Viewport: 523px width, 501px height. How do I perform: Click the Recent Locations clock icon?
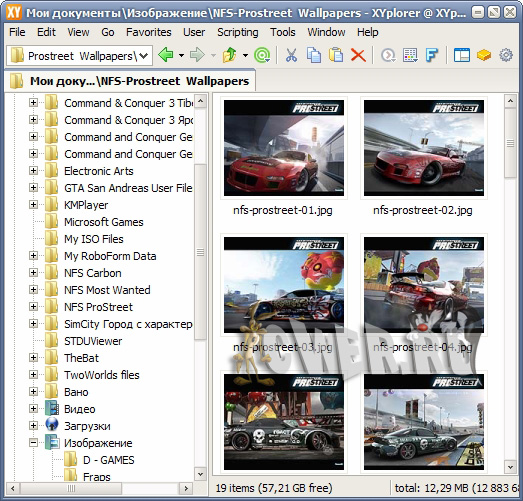388,55
